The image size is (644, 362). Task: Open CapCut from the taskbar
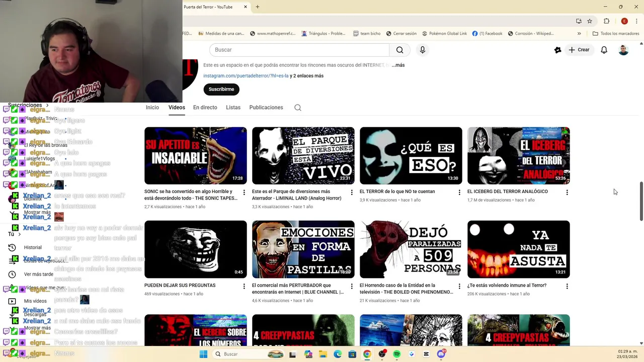(x=426, y=354)
